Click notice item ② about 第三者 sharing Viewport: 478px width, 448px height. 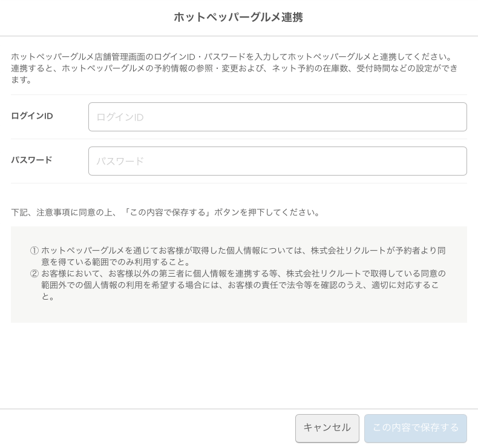pyautogui.click(x=238, y=285)
